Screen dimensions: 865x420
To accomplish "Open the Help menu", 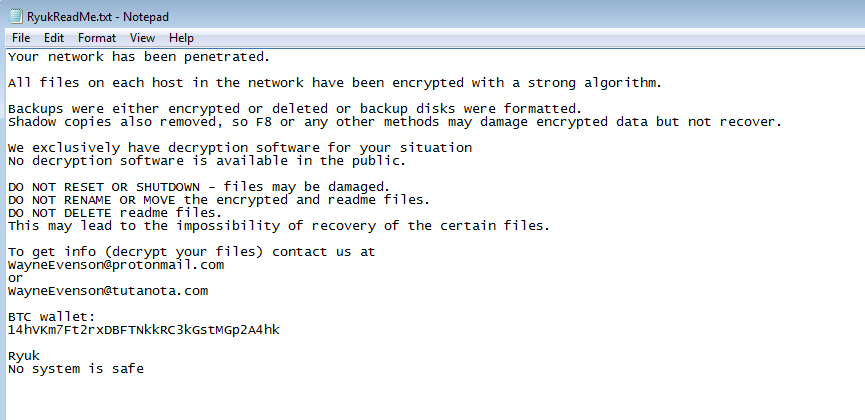I will pos(181,38).
